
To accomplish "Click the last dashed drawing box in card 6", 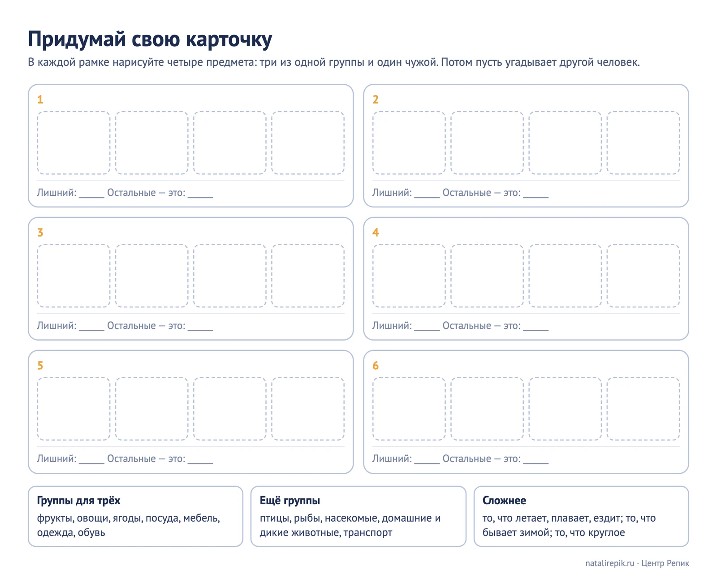I will click(643, 409).
